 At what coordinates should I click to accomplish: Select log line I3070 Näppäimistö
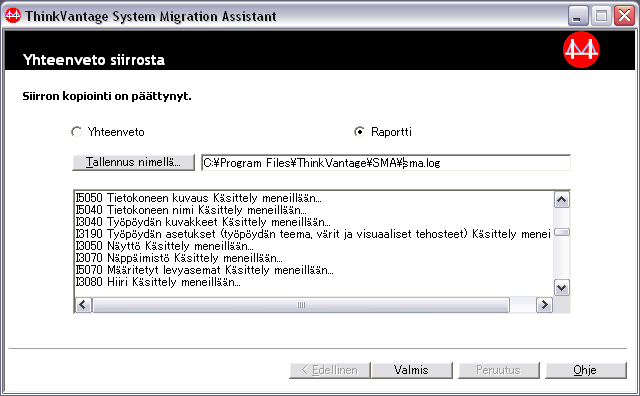(179, 258)
